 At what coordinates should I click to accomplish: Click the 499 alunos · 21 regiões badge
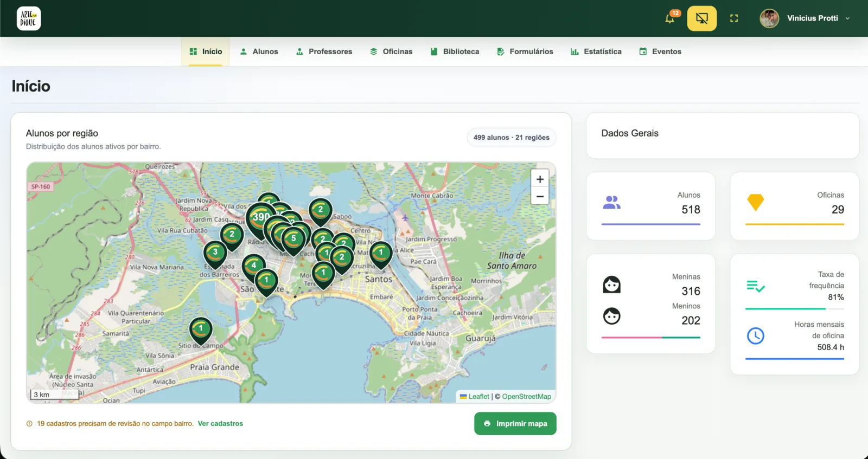point(512,138)
